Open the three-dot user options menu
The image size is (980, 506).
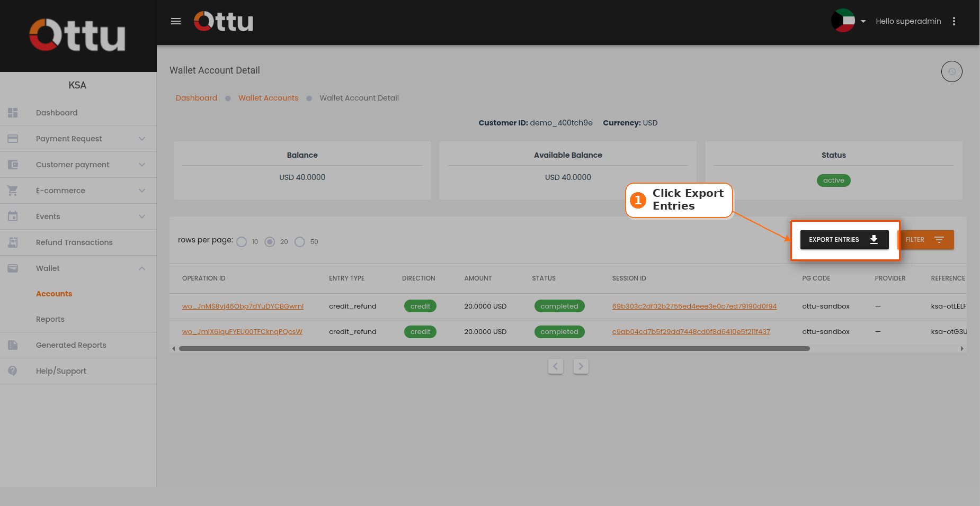[x=954, y=21]
